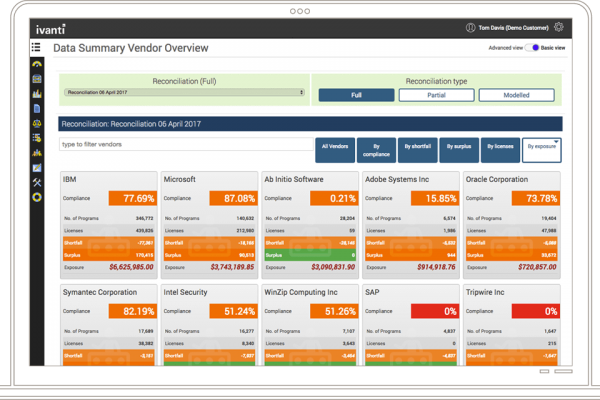Image resolution: width=600 pixels, height=400 pixels.
Task: Click Adobe compliance value 15.85%
Action: [x=435, y=198]
